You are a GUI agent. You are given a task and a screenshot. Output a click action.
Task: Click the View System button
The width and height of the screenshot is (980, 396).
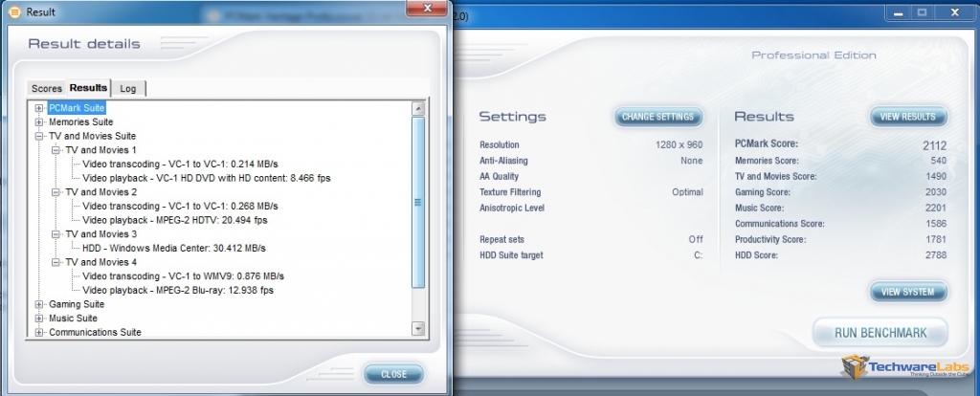tap(907, 292)
